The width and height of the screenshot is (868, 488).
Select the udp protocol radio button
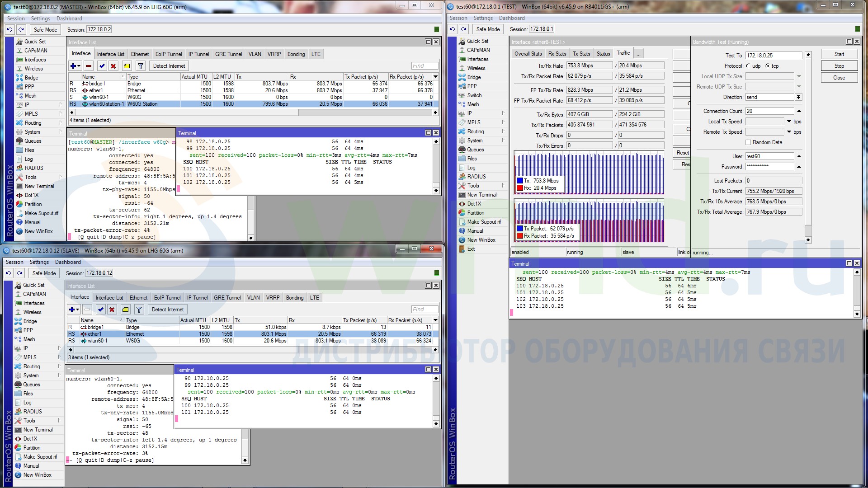749,66
